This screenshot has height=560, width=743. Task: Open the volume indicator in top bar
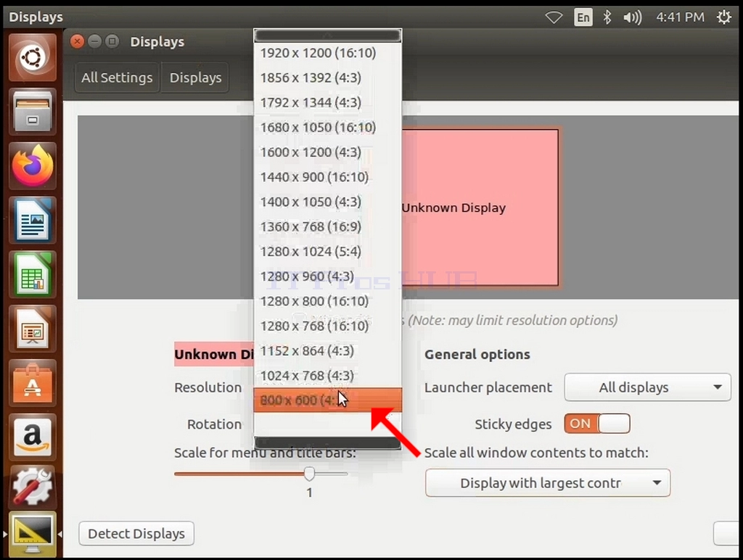pyautogui.click(x=632, y=17)
